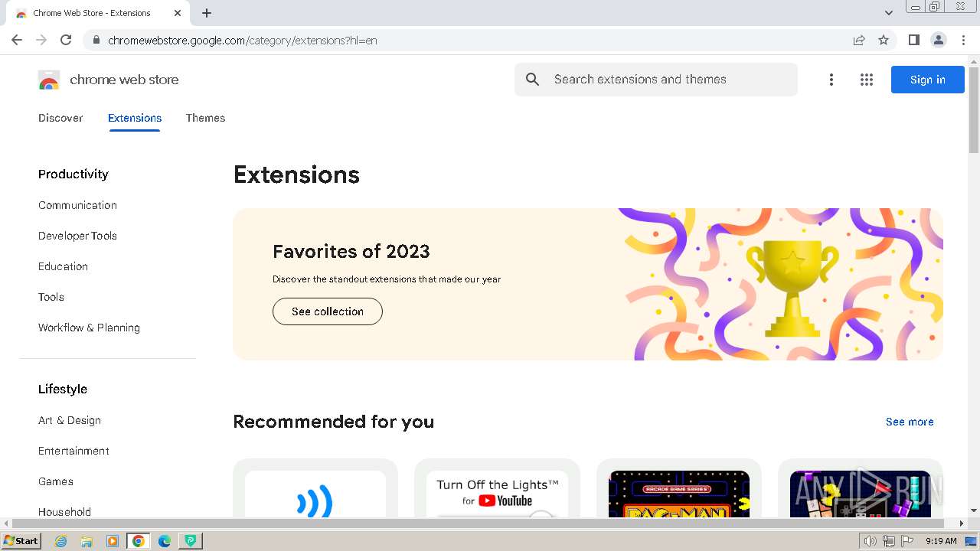Share this page icon in address bar

click(x=859, y=40)
